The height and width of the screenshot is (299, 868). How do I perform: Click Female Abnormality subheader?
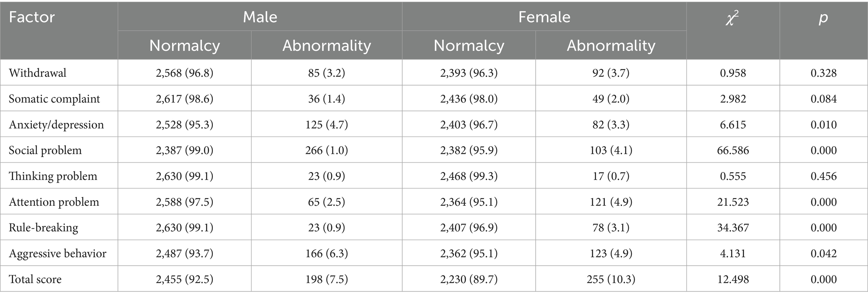[x=611, y=45]
